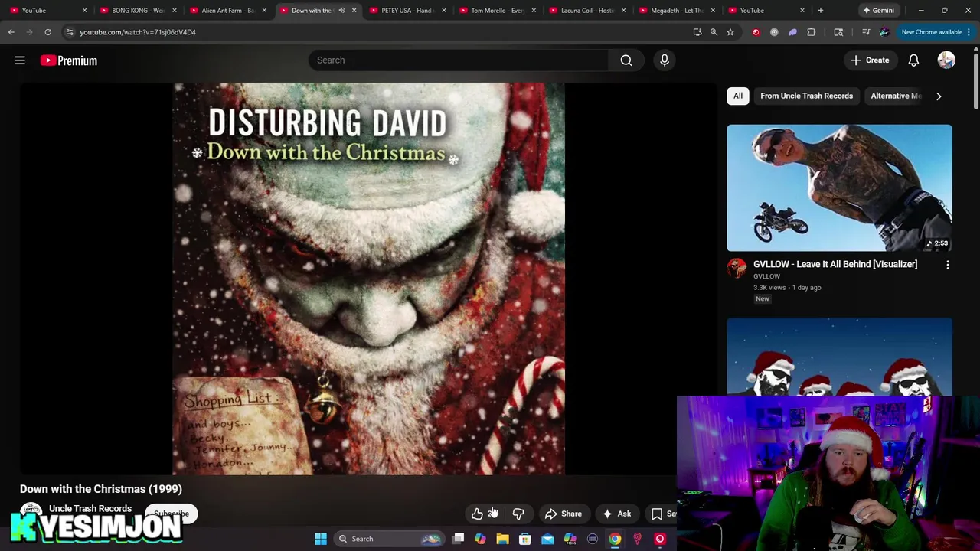This screenshot has width=980, height=551.
Task: Reload the page in Chrome
Action: click(47, 32)
